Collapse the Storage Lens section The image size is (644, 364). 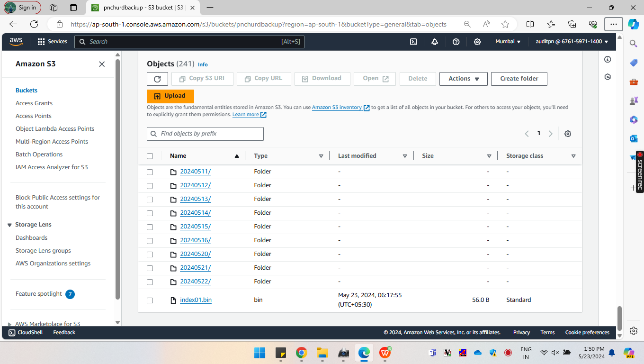coord(10,225)
